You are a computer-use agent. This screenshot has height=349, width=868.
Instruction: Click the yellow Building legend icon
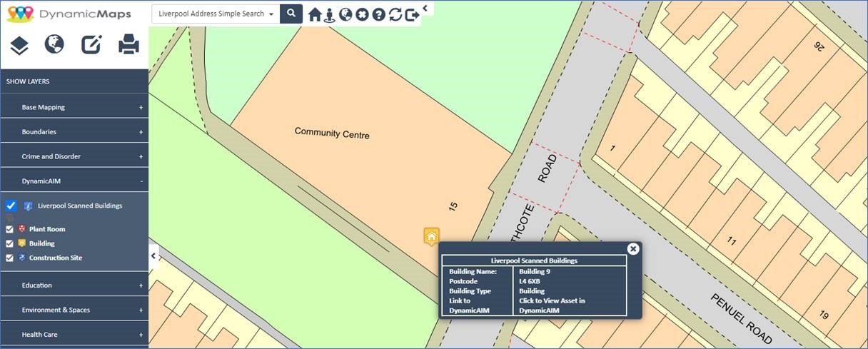tap(21, 243)
